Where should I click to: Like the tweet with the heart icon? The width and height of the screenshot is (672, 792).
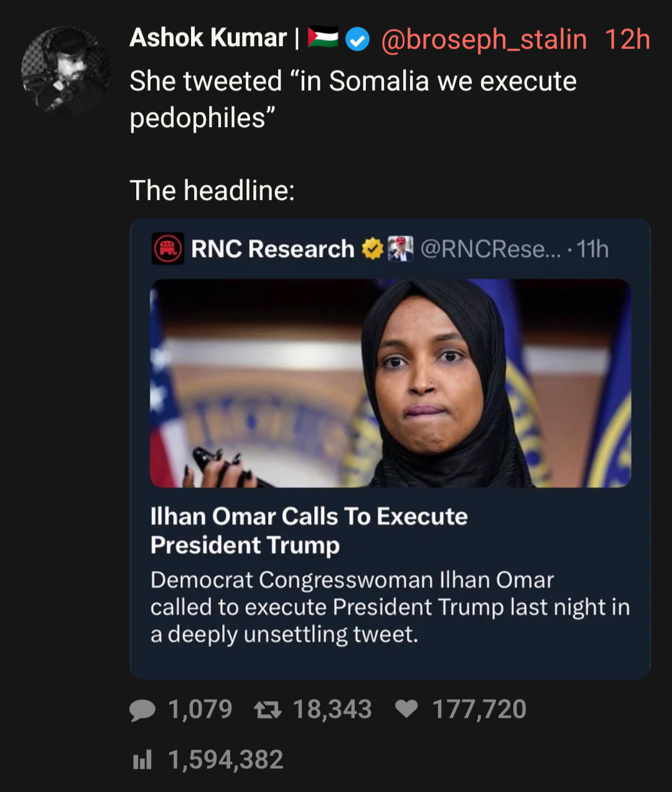pos(406,709)
